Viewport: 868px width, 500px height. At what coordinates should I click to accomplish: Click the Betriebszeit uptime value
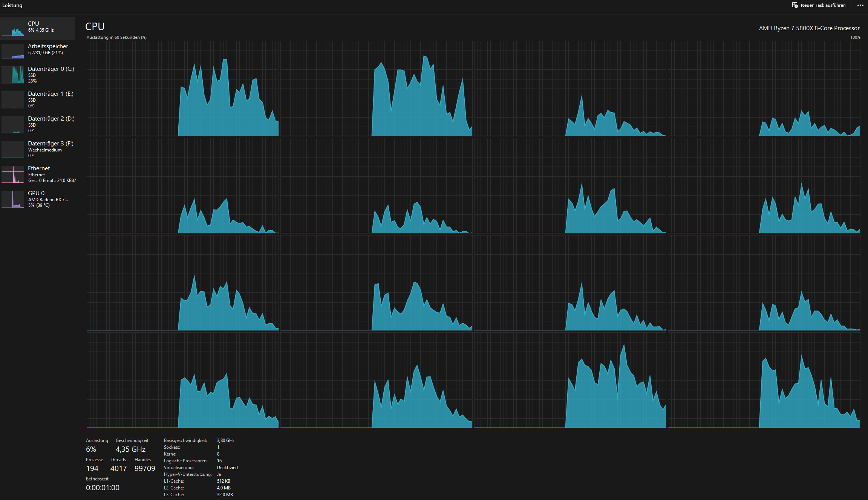coord(103,488)
